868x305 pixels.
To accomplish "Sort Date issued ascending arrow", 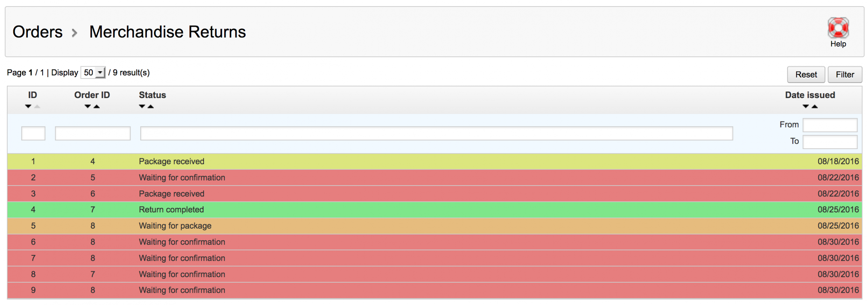I will point(814,106).
